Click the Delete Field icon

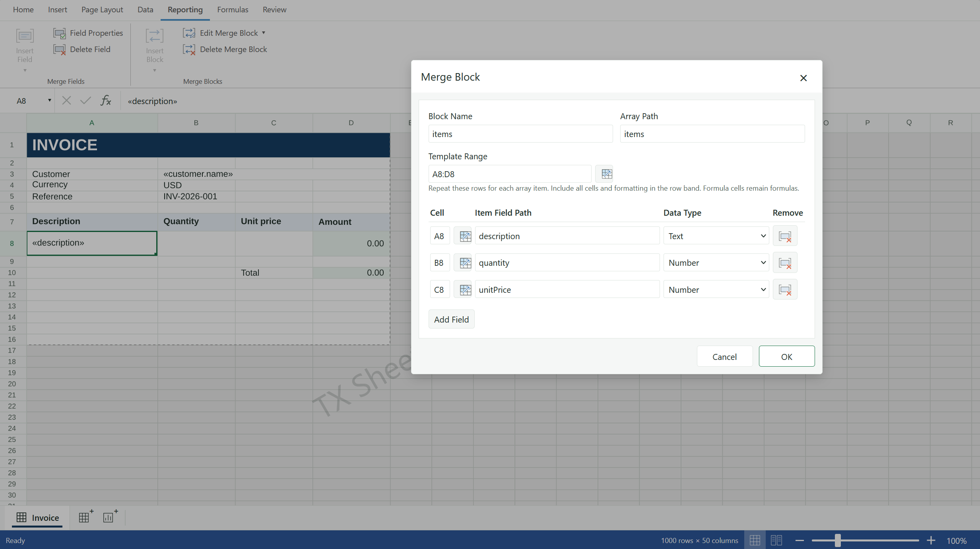pos(60,50)
